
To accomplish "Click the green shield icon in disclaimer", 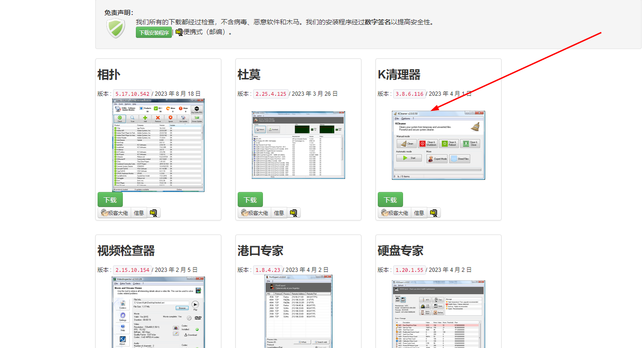I will (x=115, y=28).
